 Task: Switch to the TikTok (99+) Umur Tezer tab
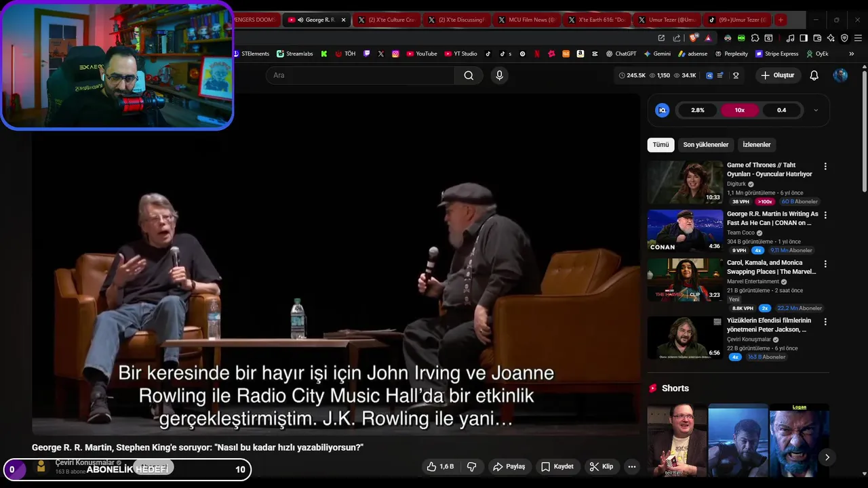[x=737, y=20]
